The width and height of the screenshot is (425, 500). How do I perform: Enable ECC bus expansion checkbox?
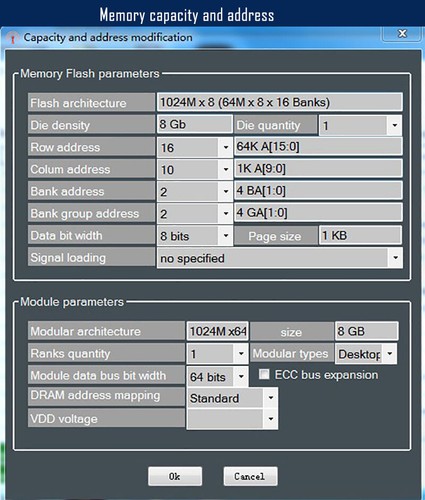click(x=264, y=374)
